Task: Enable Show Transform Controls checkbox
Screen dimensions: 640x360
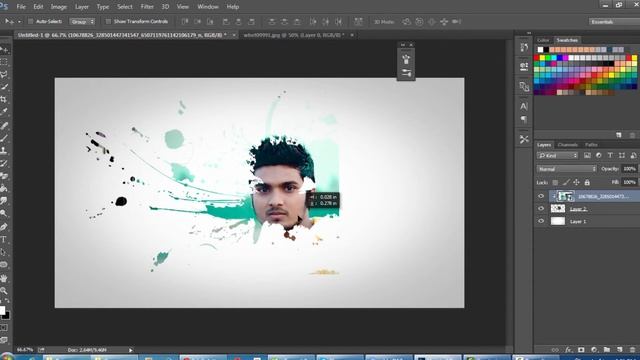Action: pos(108,21)
